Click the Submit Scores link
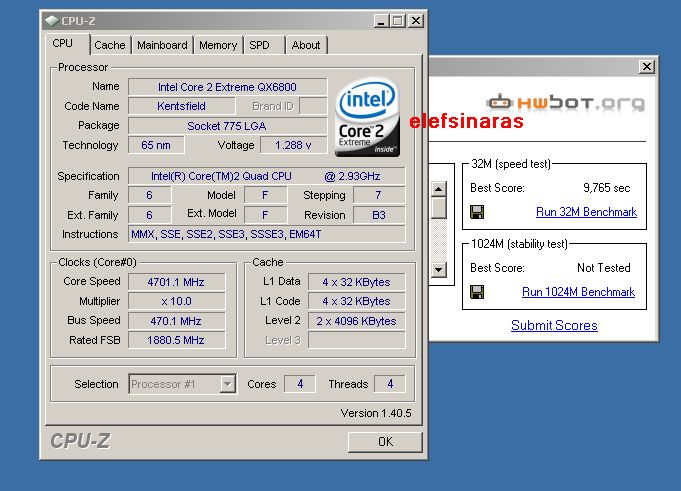The width and height of the screenshot is (681, 491). 554,325
